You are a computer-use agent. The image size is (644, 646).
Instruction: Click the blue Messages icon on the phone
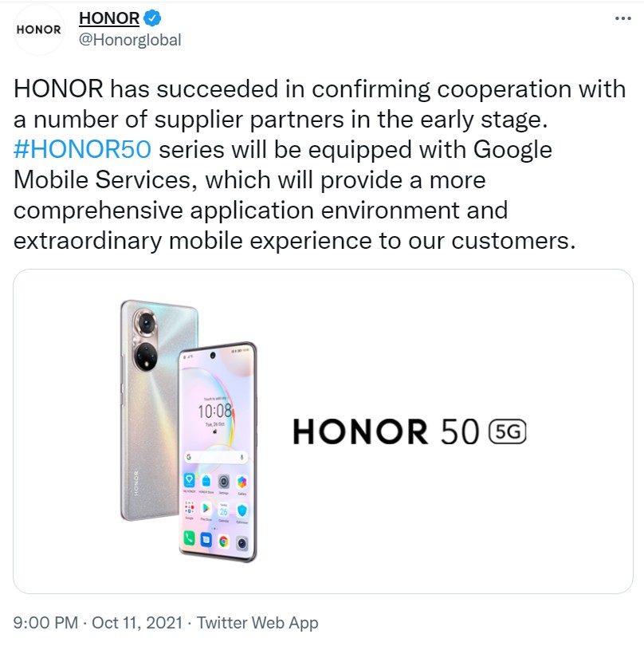pyautogui.click(x=206, y=539)
